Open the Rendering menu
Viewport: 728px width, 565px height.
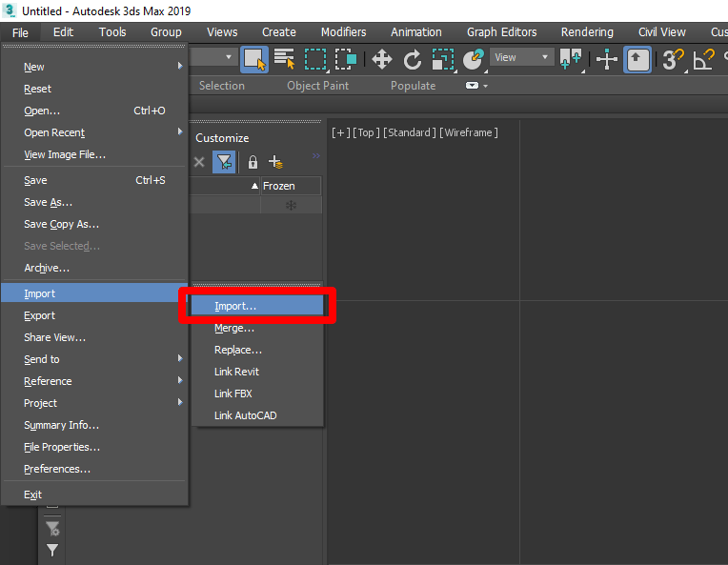click(587, 32)
